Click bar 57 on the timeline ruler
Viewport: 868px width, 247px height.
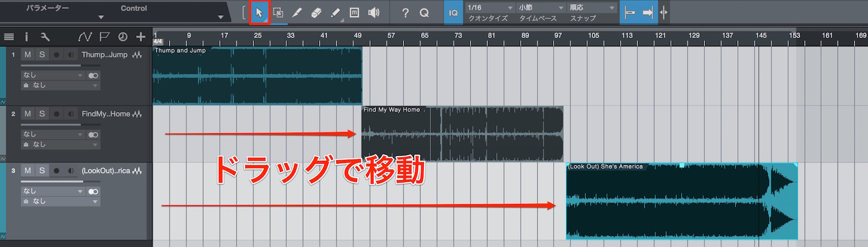coord(391,35)
